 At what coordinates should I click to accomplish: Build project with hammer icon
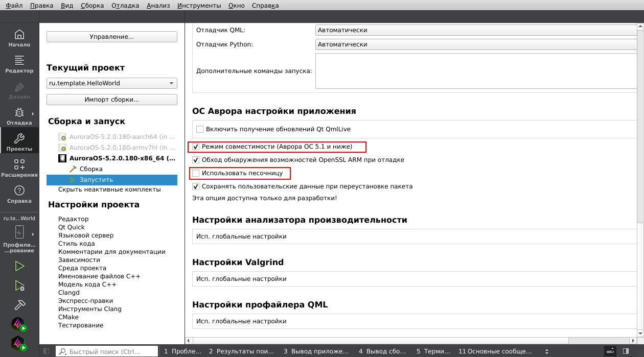[x=19, y=305]
